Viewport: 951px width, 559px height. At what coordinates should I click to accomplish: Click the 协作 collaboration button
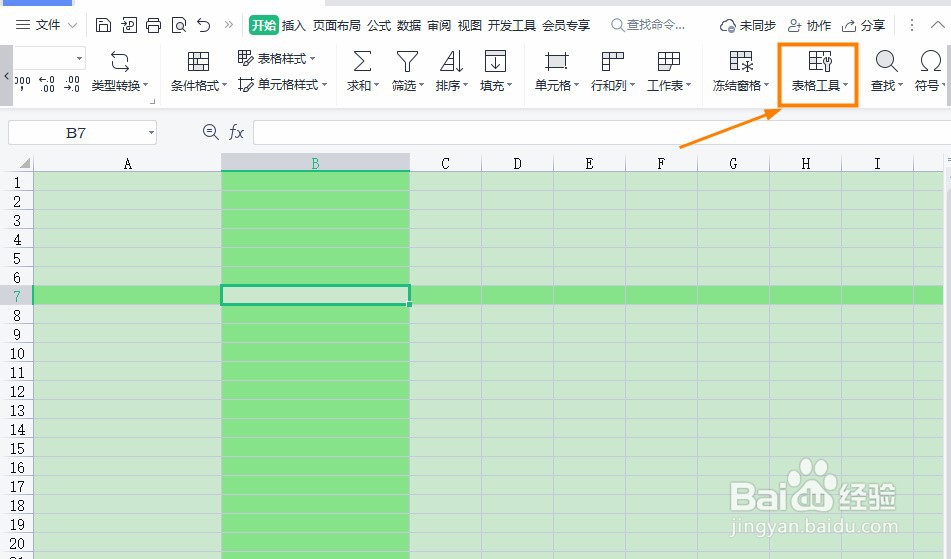(809, 25)
